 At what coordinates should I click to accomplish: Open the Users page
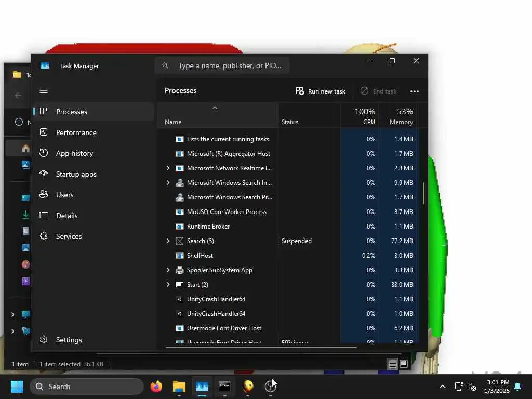(94, 194)
